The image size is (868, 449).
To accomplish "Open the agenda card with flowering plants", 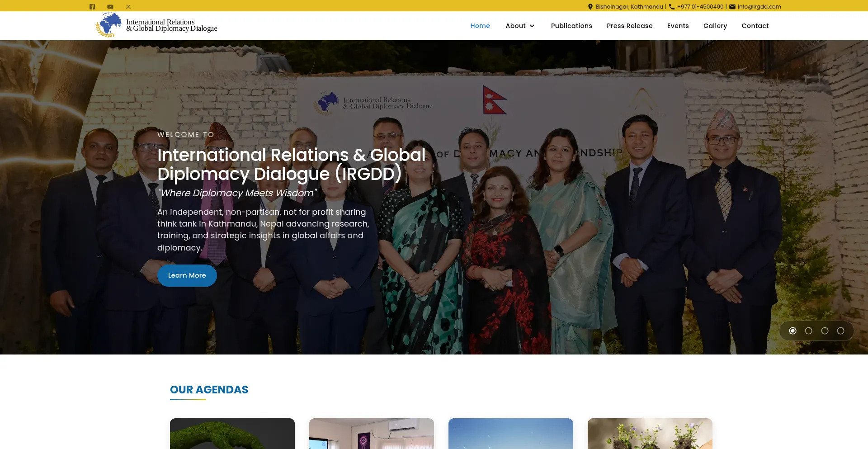I will (650, 434).
